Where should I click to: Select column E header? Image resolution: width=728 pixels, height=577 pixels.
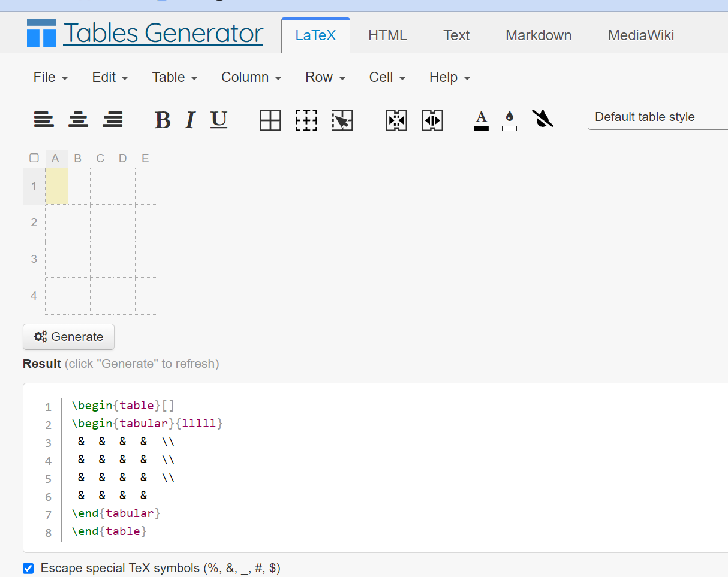point(145,159)
